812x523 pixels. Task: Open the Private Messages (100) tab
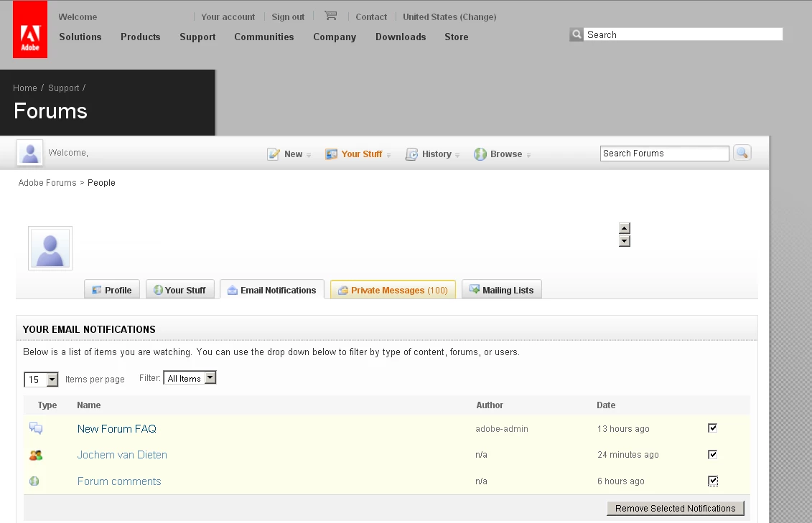click(393, 290)
